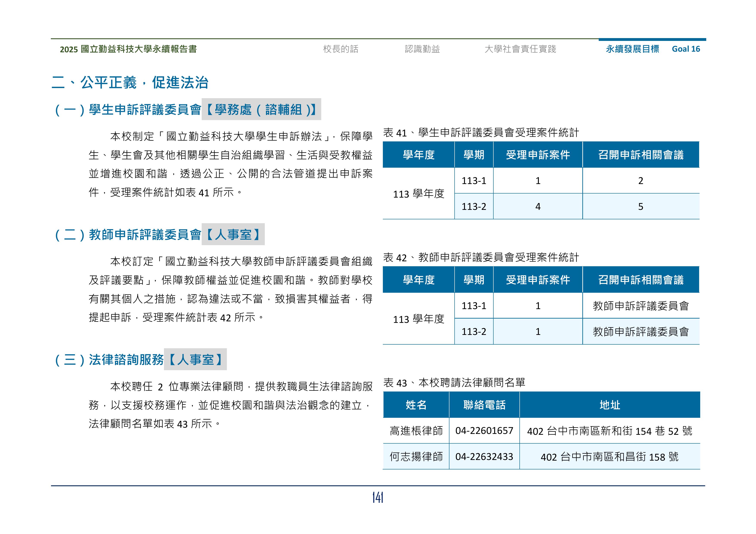This screenshot has width=756, height=534.
Task: Click the 法律諮詢服務 section heading
Action: click(126, 360)
